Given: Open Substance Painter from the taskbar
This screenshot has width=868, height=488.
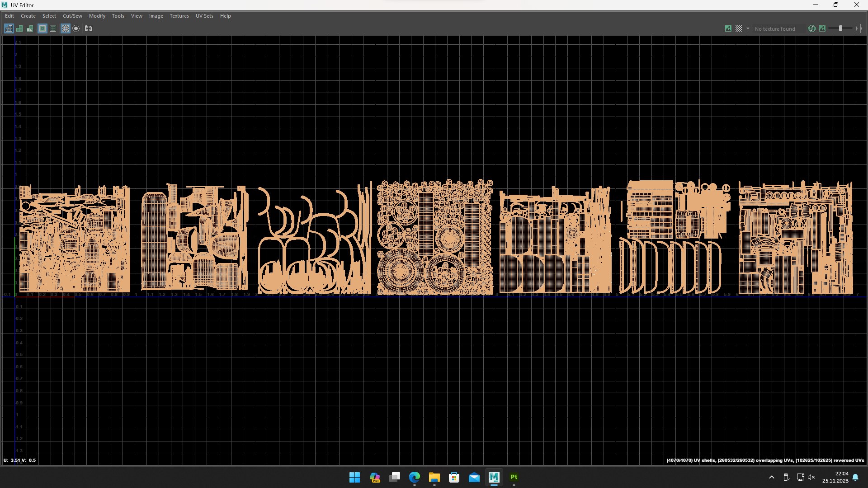Looking at the screenshot, I should [514, 477].
